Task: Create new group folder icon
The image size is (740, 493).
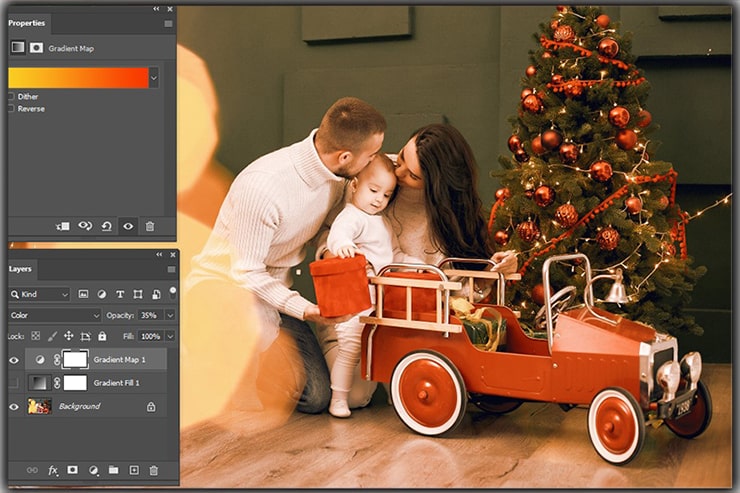Action: tap(113, 470)
